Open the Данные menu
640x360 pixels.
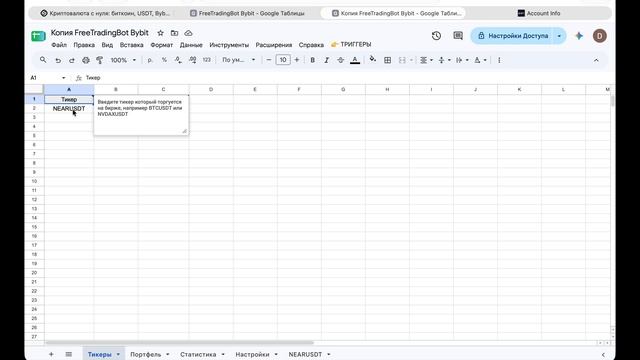pyautogui.click(x=191, y=45)
